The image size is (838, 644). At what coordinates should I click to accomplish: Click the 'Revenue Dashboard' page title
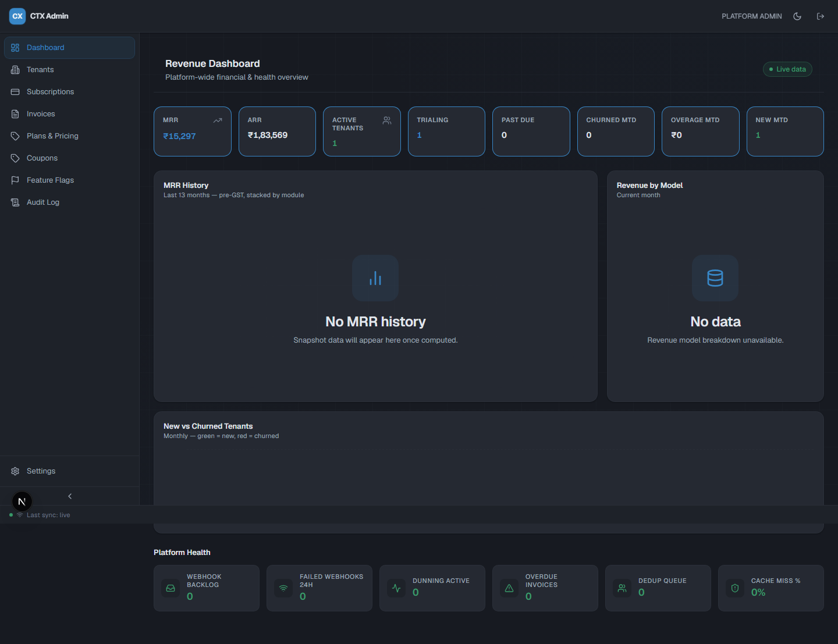[212, 63]
